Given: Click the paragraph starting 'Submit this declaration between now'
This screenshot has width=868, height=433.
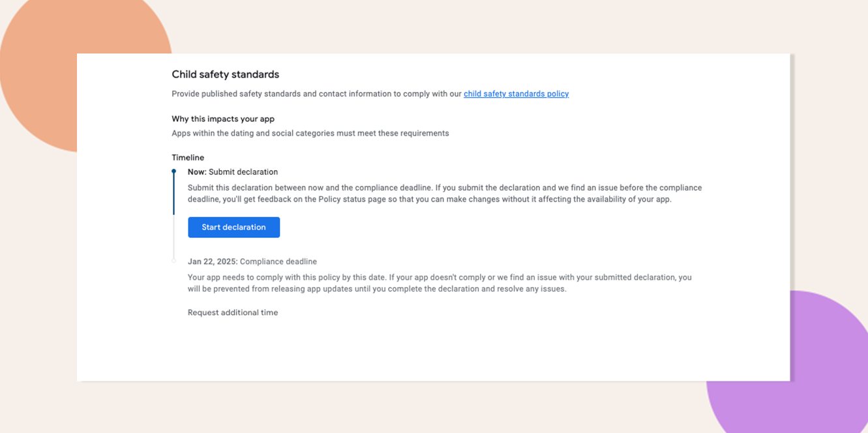Looking at the screenshot, I should pyautogui.click(x=445, y=193).
